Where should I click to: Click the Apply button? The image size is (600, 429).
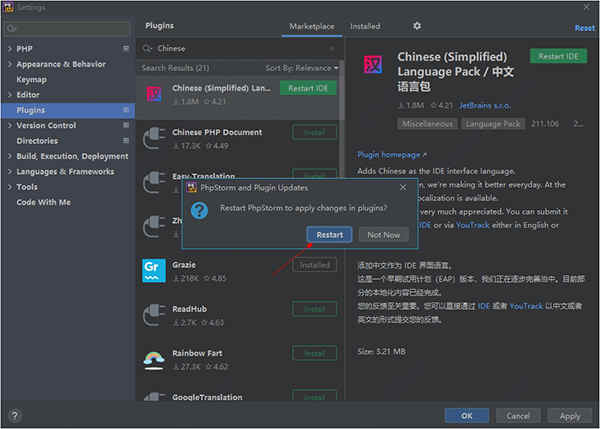[570, 416]
